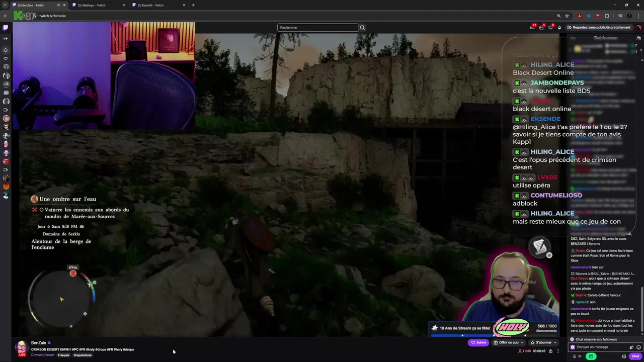Open the inbox with 5 badge

point(541,27)
